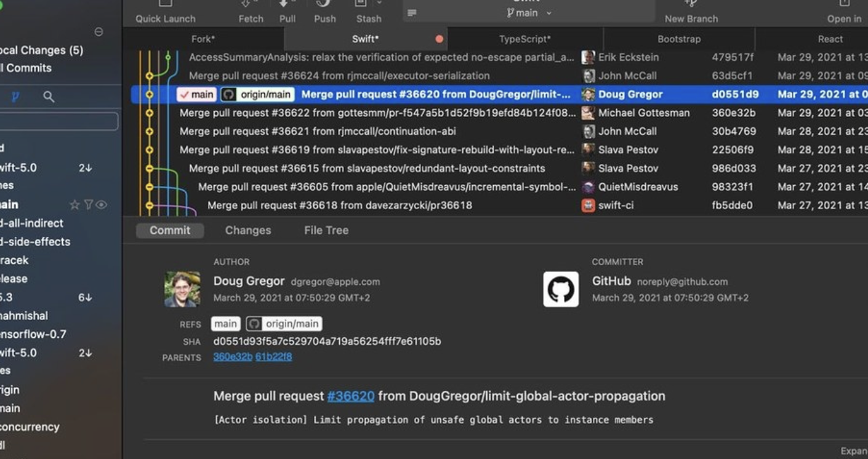Collapse the sidebar section with minus control

point(98,33)
